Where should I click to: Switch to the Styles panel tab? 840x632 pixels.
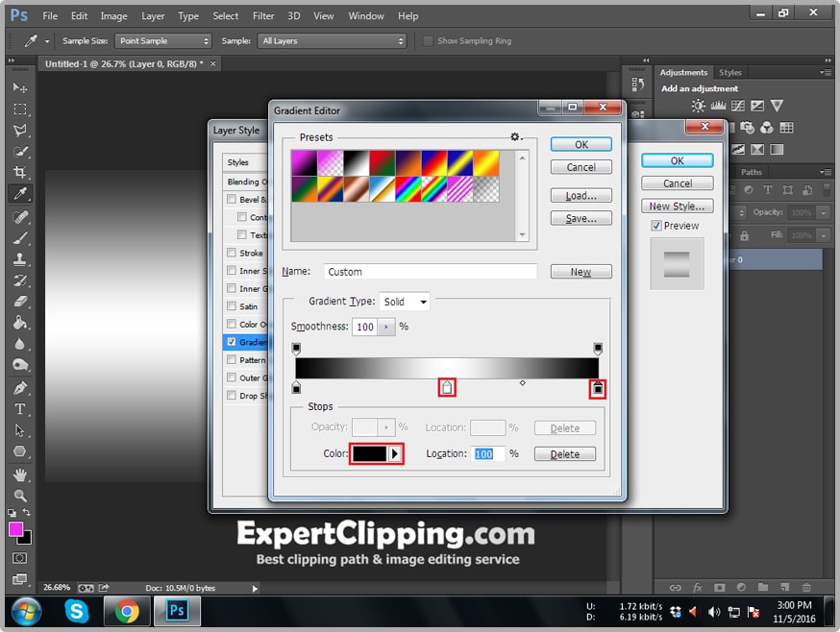(730, 73)
